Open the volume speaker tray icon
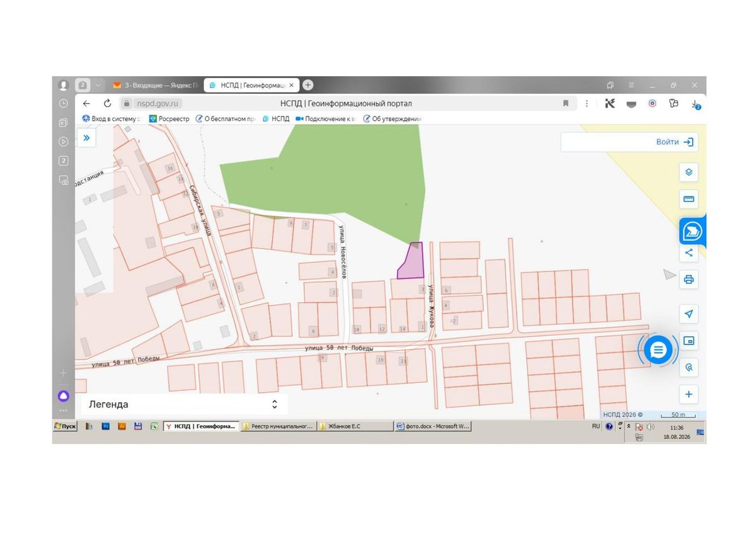The width and height of the screenshot is (756, 534). coord(651,426)
